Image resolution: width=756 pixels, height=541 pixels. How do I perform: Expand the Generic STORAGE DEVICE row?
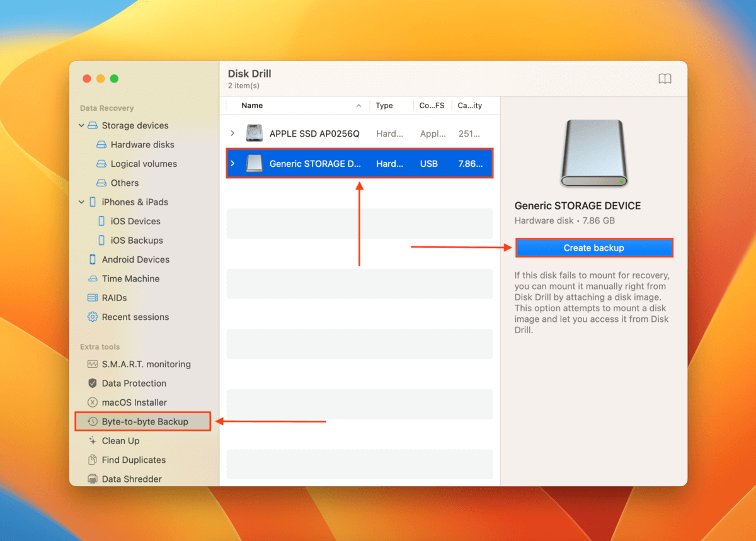coord(232,164)
